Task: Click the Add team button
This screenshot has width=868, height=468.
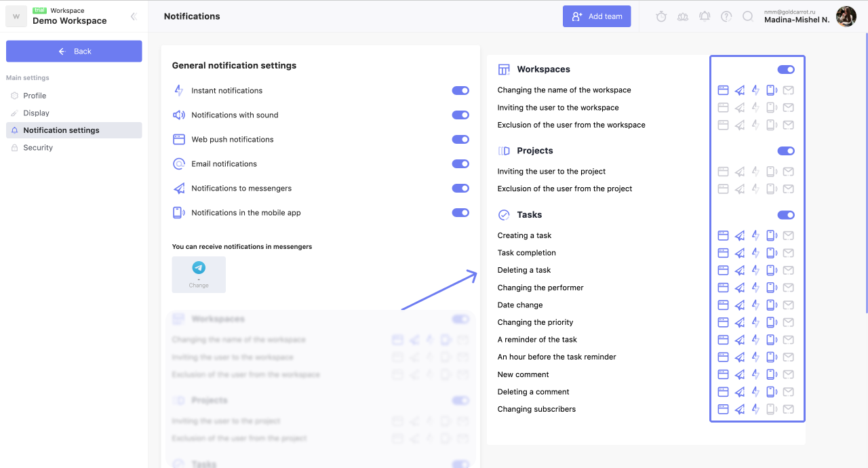Action: tap(597, 16)
